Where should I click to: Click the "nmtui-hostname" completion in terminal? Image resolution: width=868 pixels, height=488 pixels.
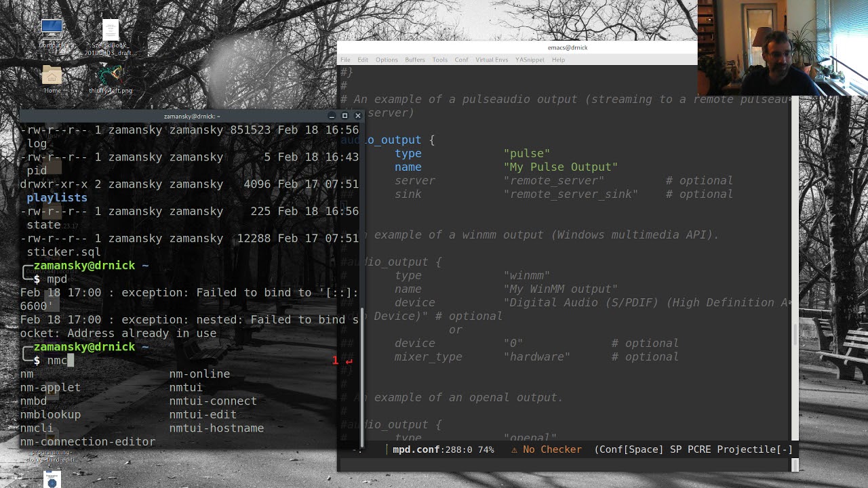point(216,428)
